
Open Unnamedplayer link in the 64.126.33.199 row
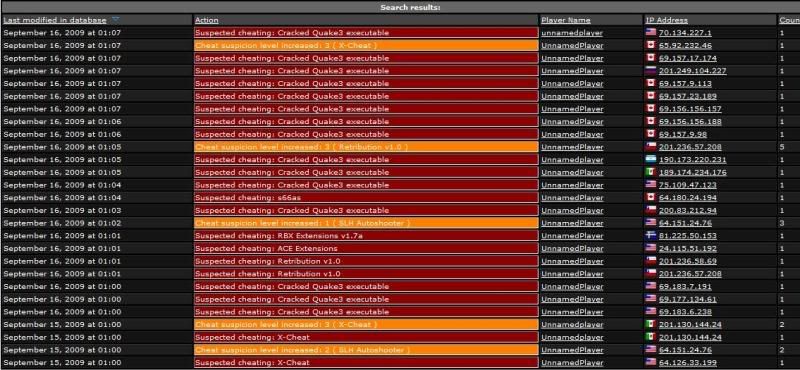(572, 362)
